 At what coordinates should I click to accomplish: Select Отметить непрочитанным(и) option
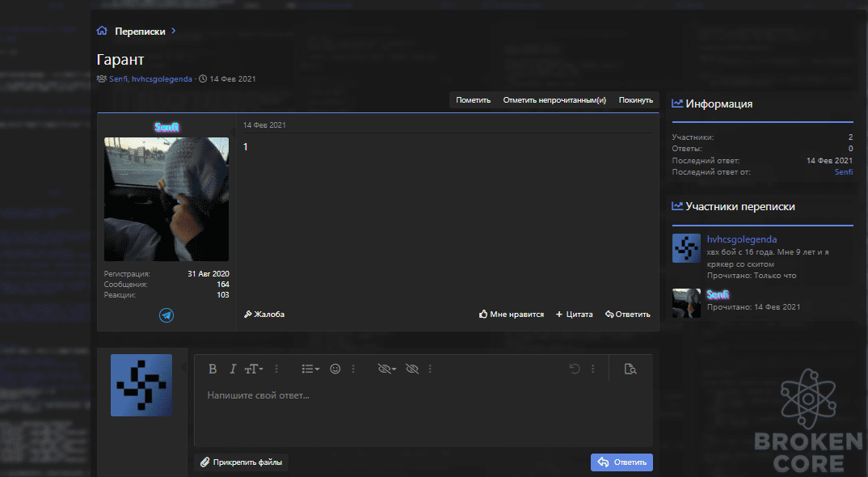pyautogui.click(x=554, y=100)
